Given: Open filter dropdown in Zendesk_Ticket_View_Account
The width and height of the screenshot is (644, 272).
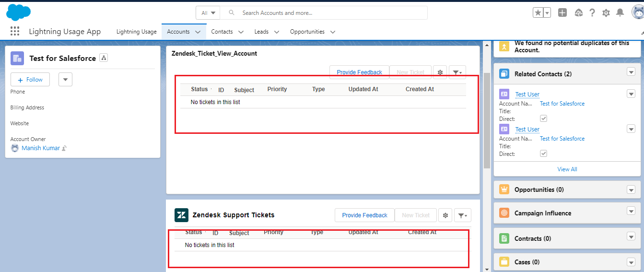Looking at the screenshot, I should point(457,72).
